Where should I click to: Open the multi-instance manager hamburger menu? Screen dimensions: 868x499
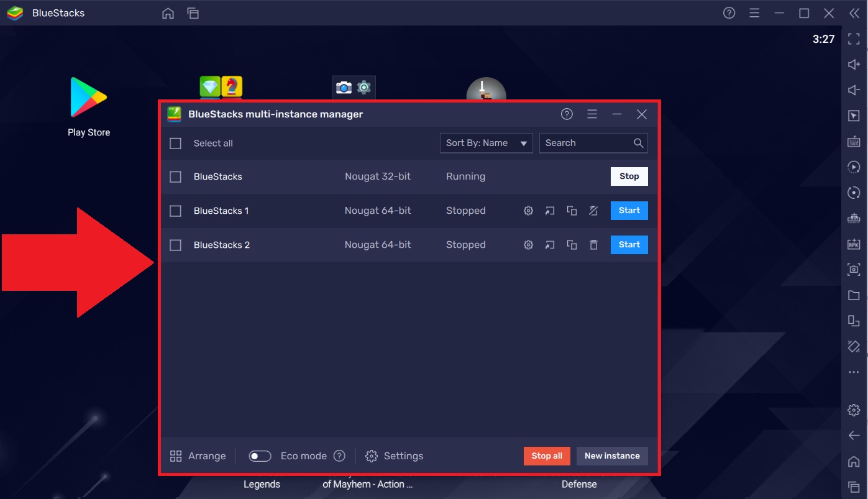592,114
